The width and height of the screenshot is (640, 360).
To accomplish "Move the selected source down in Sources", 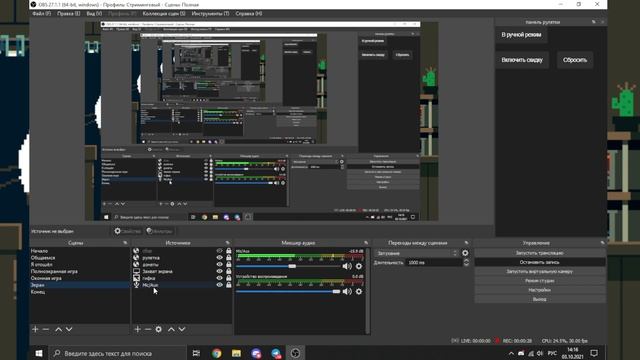I will pos(182,329).
